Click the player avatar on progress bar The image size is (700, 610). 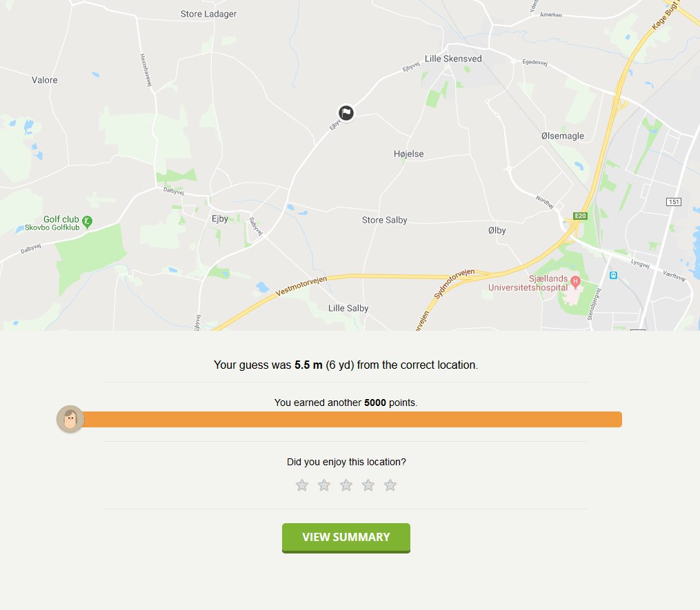[70, 419]
